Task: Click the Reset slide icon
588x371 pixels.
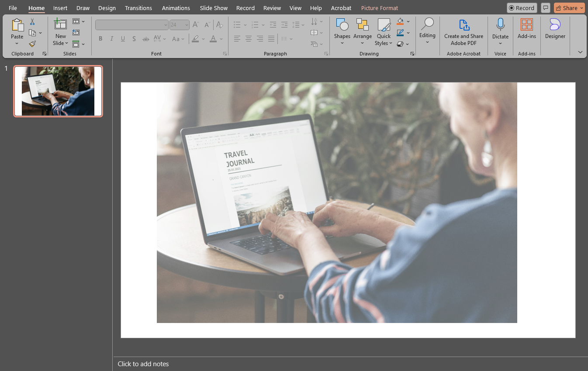Action: click(x=76, y=32)
